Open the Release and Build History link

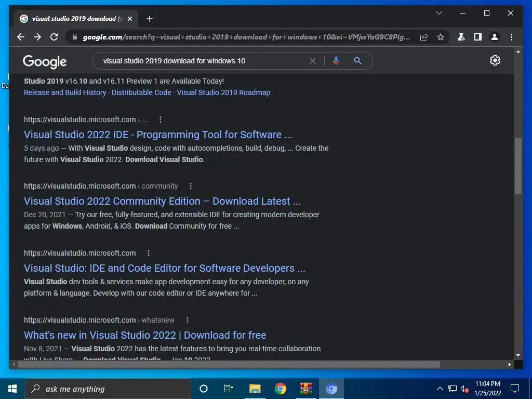tap(65, 92)
